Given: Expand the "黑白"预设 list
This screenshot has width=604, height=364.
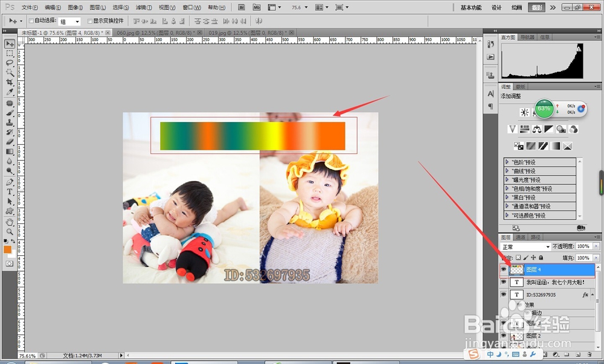Looking at the screenshot, I should 507,197.
